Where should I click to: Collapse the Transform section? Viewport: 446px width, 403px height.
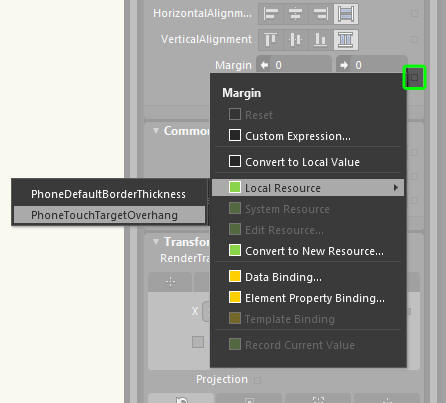(x=156, y=241)
